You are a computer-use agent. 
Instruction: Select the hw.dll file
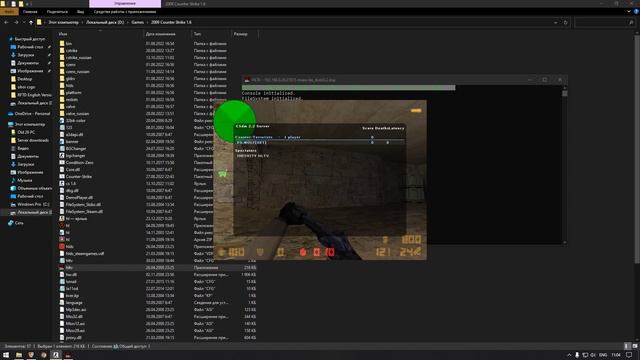point(71,274)
